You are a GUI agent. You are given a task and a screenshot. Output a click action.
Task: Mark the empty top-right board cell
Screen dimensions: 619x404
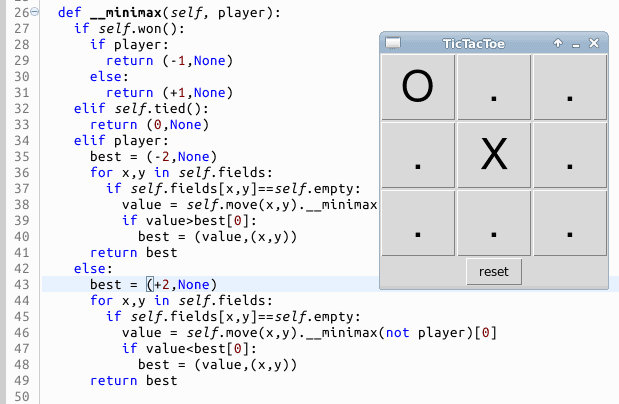tap(569, 88)
